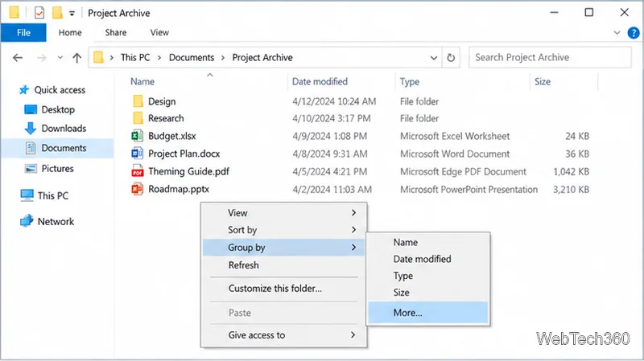Select the Roadmap.pptx PowerPoint icon
Screen dimensions: 644x361
(137, 189)
